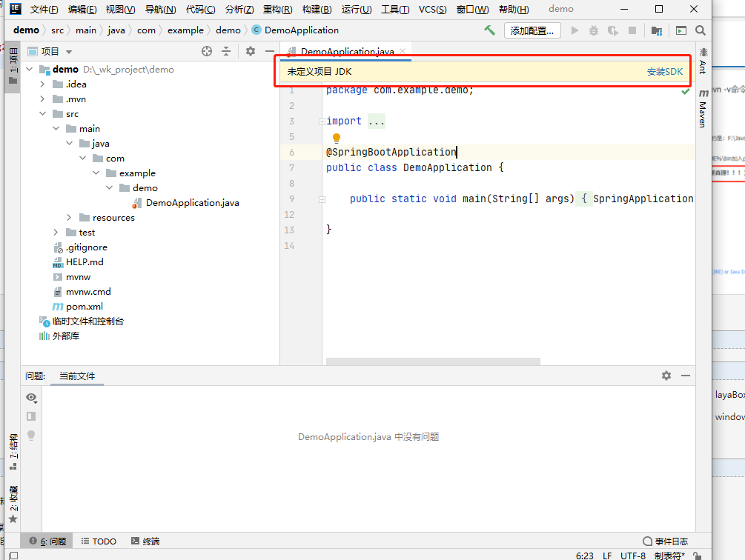Viewport: 745px width, 560px height.
Task: Select the 当前文件 tab in Problems panel
Action: [x=77, y=376]
